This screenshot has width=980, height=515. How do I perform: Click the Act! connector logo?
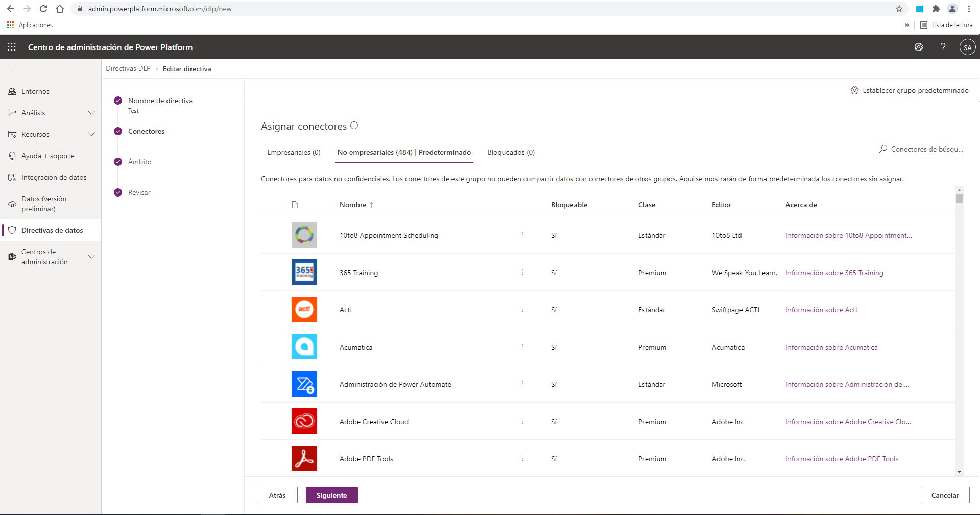tap(304, 309)
